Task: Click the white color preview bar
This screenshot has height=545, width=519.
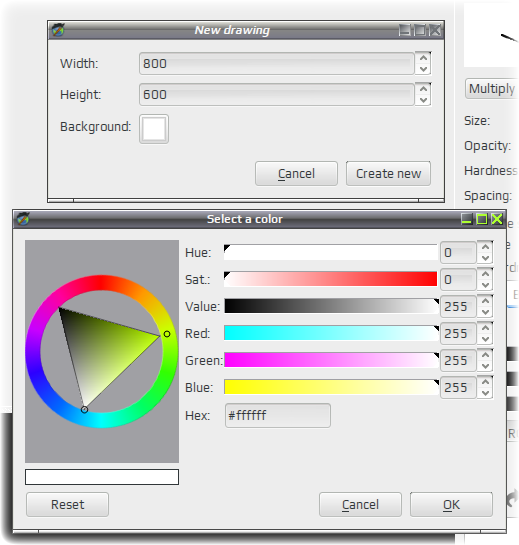Action: [x=102, y=477]
